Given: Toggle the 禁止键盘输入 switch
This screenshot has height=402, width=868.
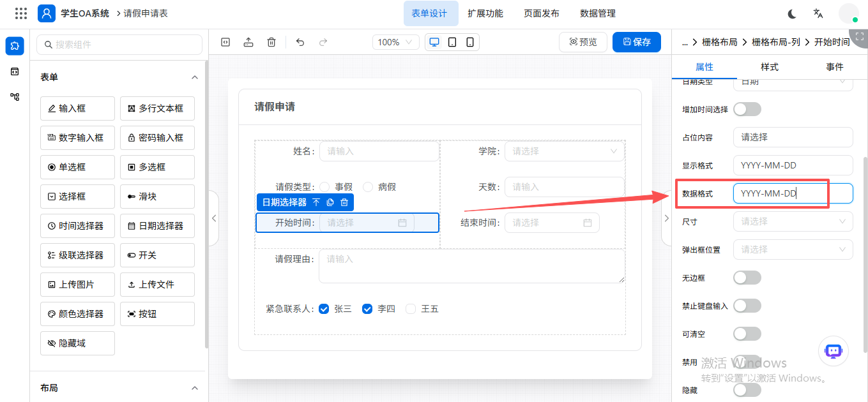Looking at the screenshot, I should (747, 306).
